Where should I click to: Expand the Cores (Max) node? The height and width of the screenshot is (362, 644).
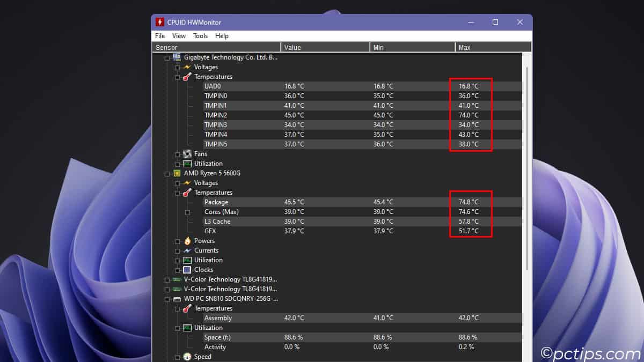coord(187,212)
